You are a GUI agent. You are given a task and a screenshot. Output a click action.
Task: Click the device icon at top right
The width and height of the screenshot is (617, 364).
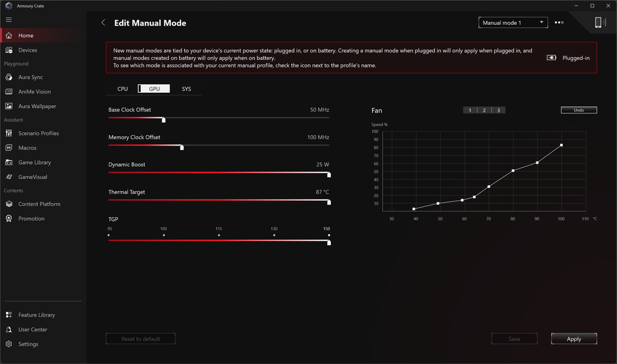click(x=598, y=22)
